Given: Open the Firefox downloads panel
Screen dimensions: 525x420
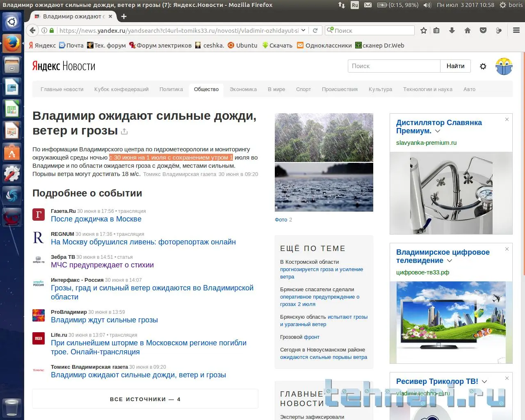Looking at the screenshot, I should [x=452, y=30].
